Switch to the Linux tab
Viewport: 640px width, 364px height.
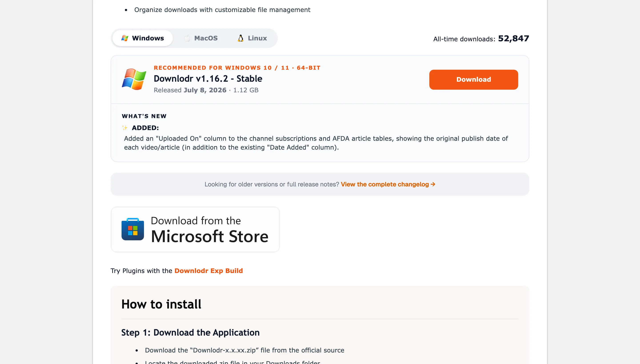252,38
